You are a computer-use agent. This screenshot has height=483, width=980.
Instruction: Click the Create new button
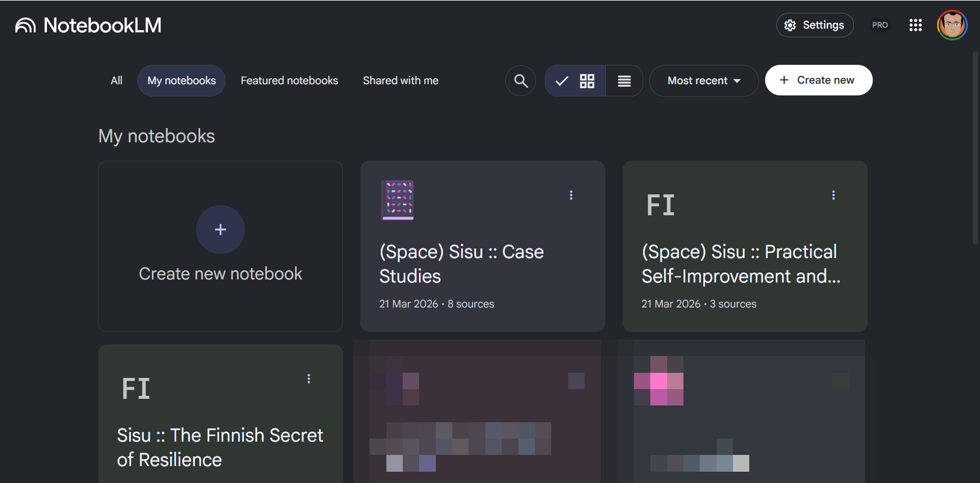pos(818,80)
